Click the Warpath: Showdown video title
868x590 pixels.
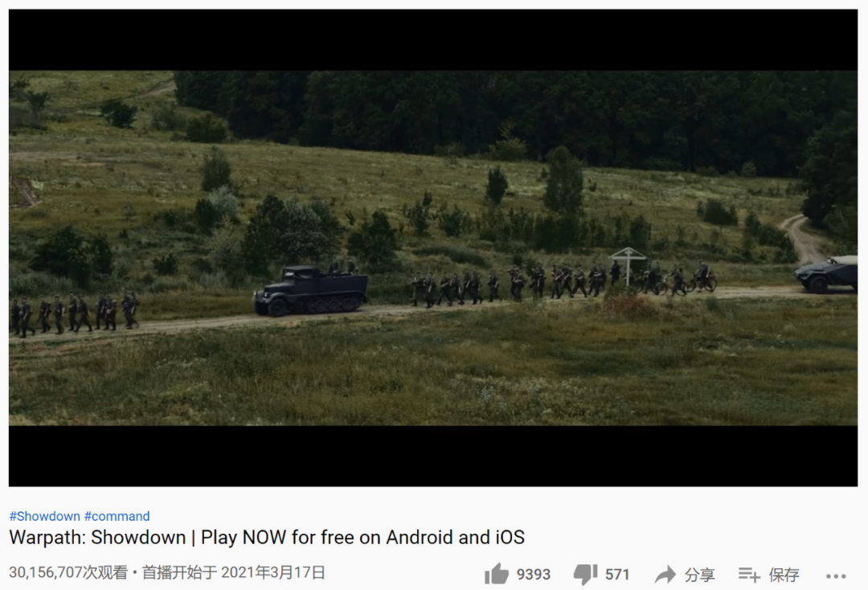tap(267, 538)
